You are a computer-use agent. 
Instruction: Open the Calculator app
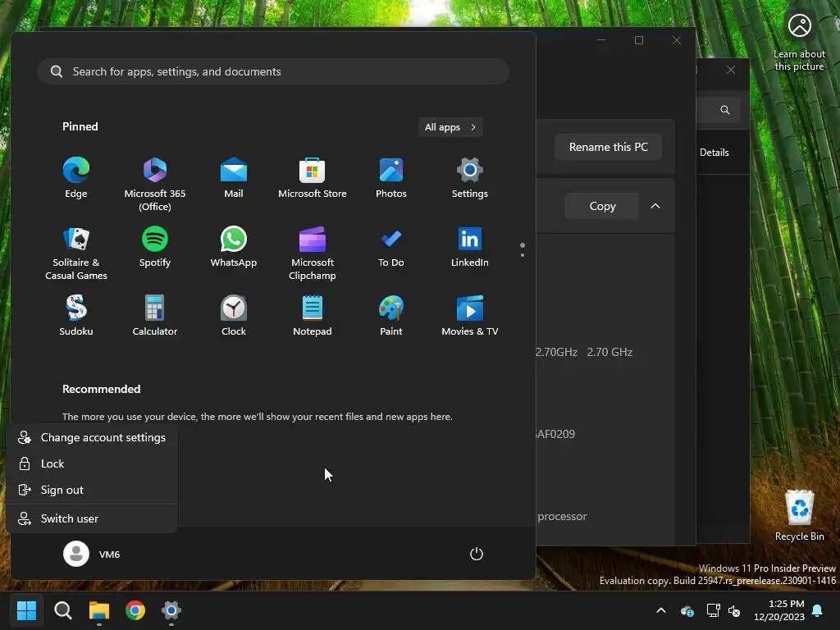(155, 316)
